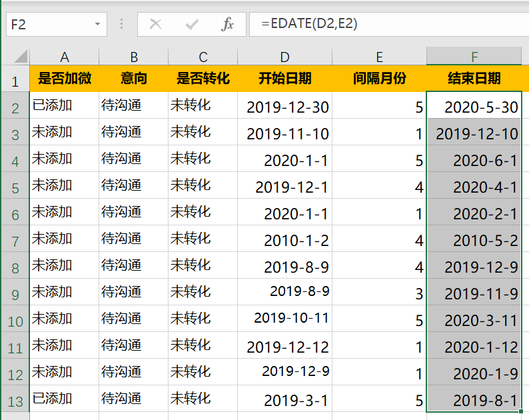Open the Insert Function fx dialog
The image size is (529, 420).
tap(228, 25)
